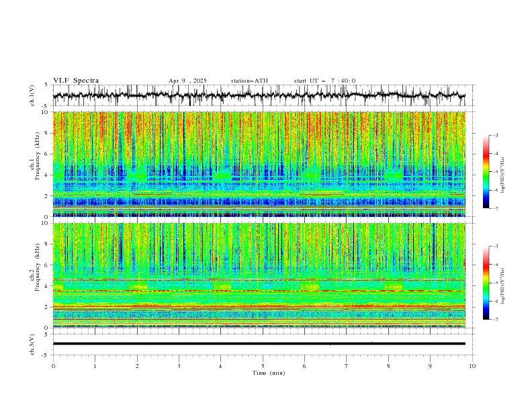Image resolution: width=532 pixels, height=411 pixels.
Task: Click the "station=ATH" header label
Action: [x=249, y=81]
